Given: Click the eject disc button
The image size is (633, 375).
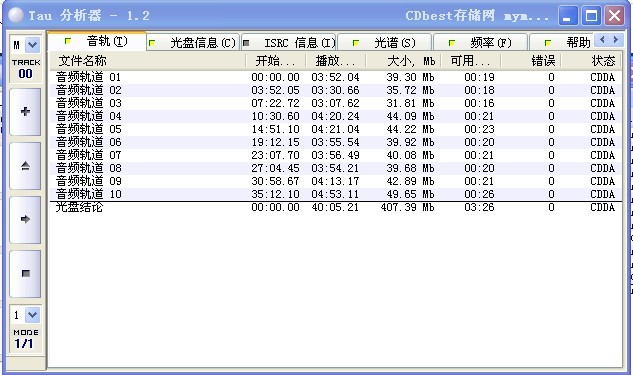Looking at the screenshot, I should point(25,166).
